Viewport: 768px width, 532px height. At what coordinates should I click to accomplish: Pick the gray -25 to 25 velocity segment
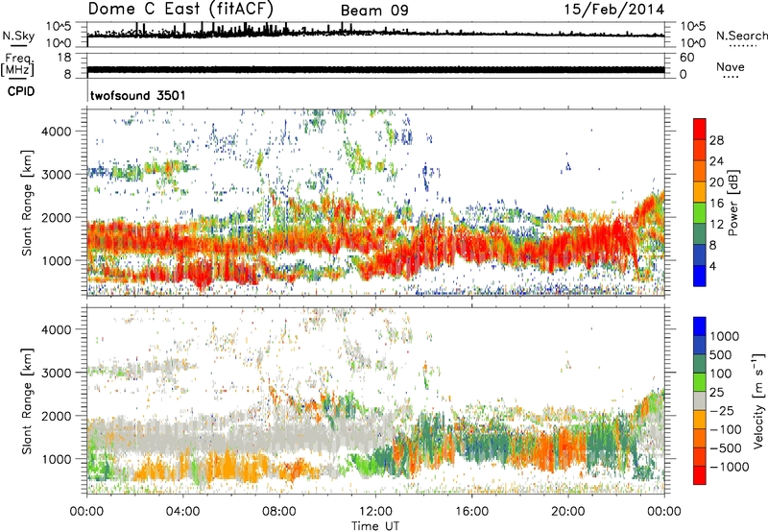pyautogui.click(x=700, y=401)
